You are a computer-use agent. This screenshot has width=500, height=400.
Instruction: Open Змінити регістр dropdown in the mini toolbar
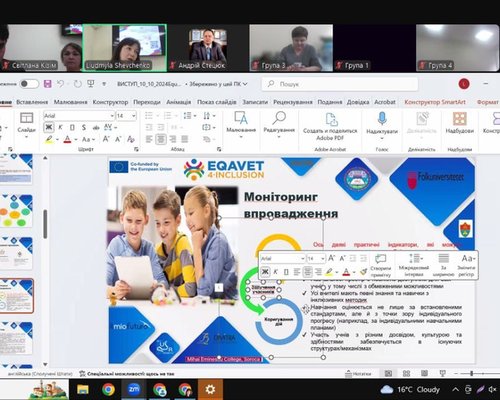click(x=466, y=265)
